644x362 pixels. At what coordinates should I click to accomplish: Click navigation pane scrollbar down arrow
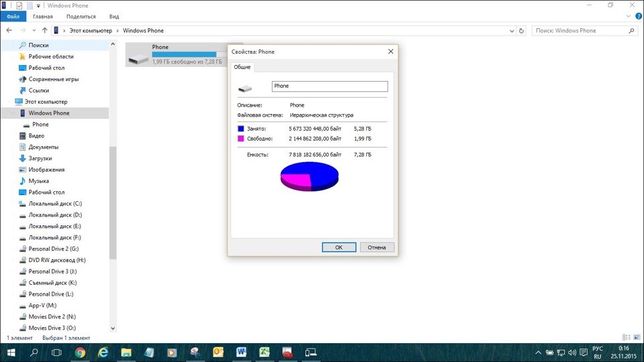pyautogui.click(x=113, y=328)
